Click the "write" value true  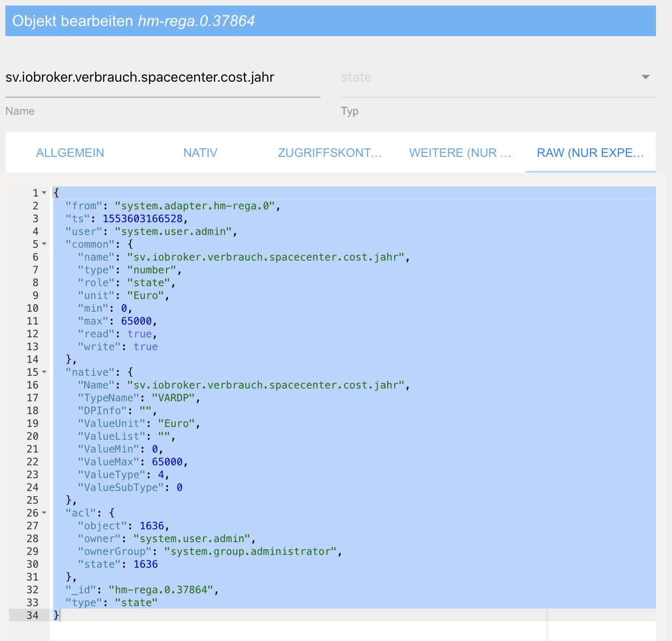click(145, 347)
